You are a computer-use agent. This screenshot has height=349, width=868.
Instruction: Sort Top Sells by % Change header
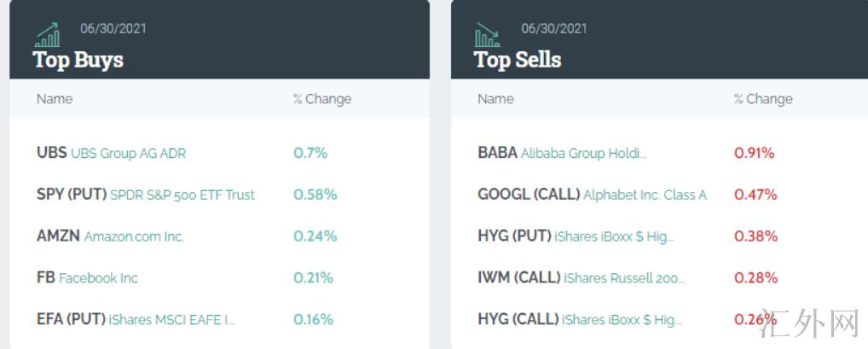tap(763, 99)
